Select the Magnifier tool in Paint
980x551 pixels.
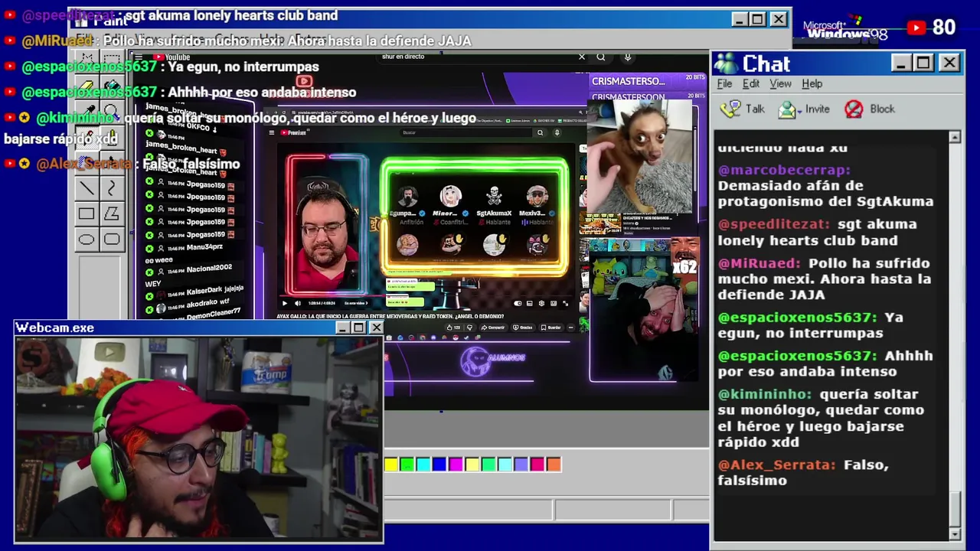[x=112, y=111]
